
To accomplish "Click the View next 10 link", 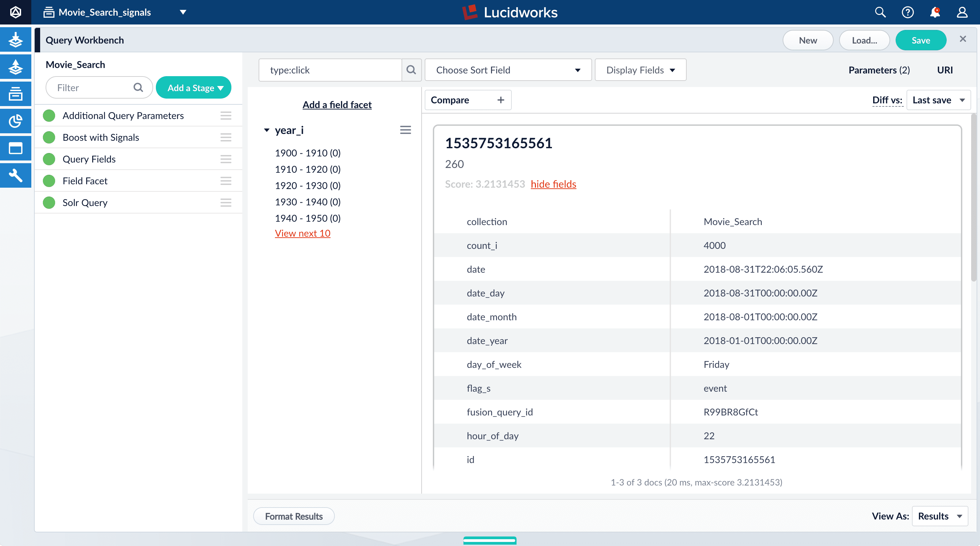I will (303, 233).
